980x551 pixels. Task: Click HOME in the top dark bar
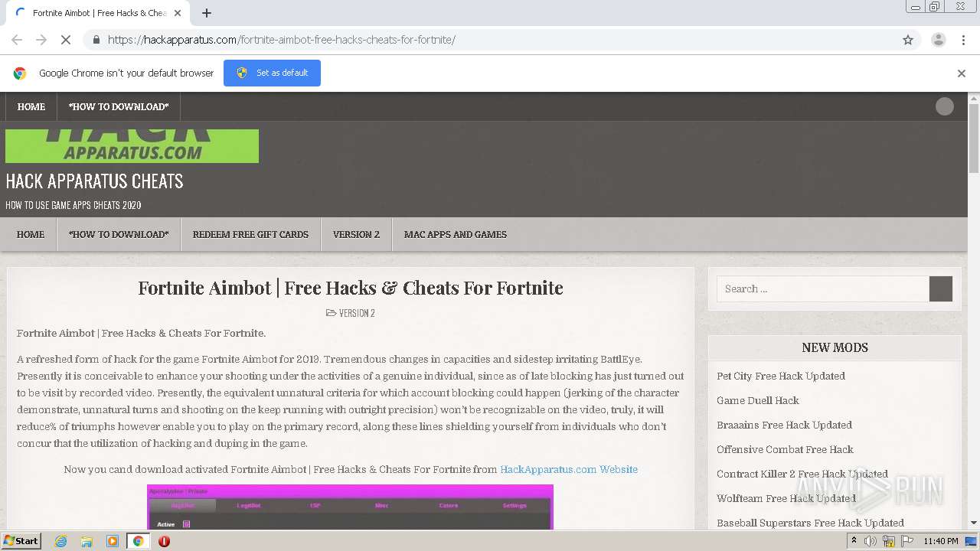coord(31,107)
